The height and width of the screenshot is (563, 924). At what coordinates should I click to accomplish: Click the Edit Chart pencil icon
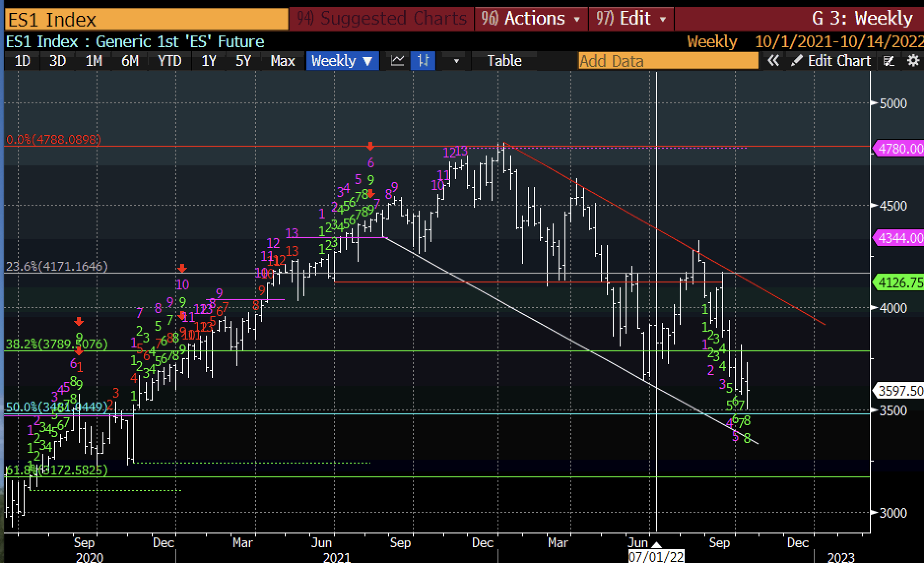[796, 61]
